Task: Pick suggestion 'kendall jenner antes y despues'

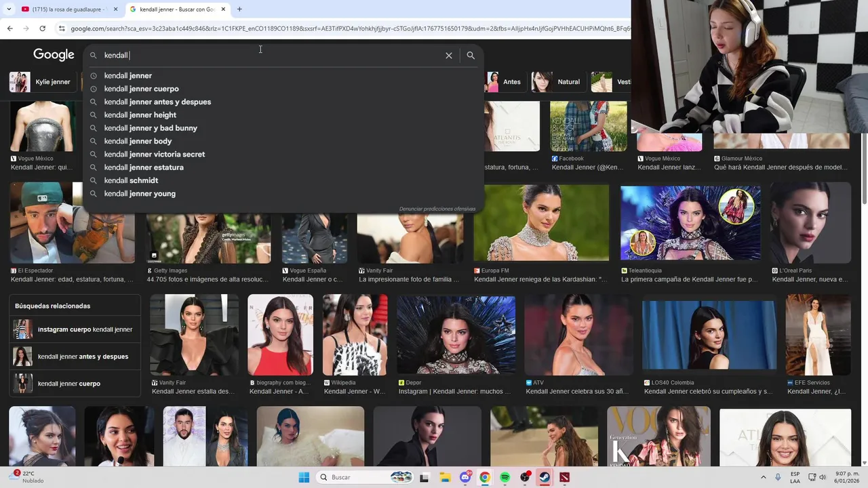Action: tap(283, 102)
